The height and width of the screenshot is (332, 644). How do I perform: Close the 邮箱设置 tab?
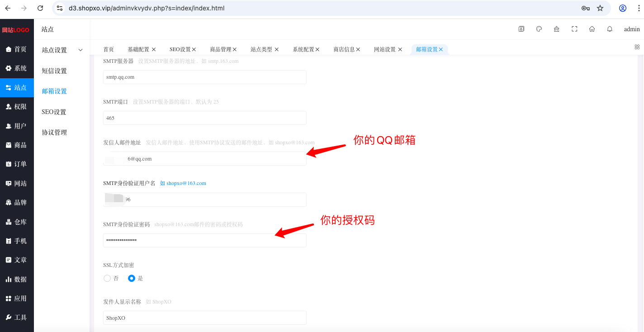pos(441,49)
